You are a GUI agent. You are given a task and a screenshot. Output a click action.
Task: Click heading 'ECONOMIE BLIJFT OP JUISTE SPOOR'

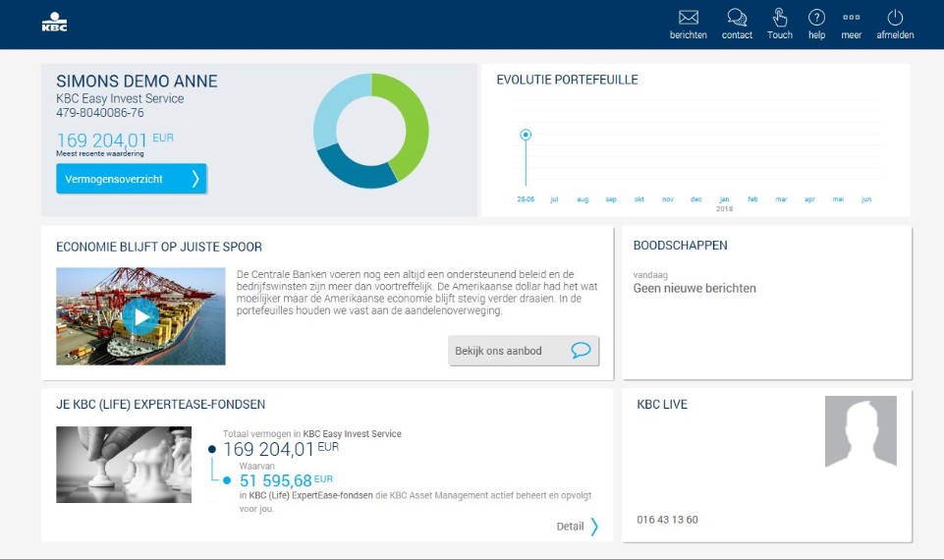pyautogui.click(x=159, y=247)
